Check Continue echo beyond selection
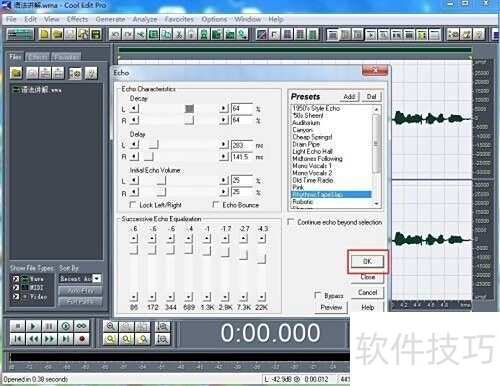The height and width of the screenshot is (386, 500). pyautogui.click(x=291, y=221)
